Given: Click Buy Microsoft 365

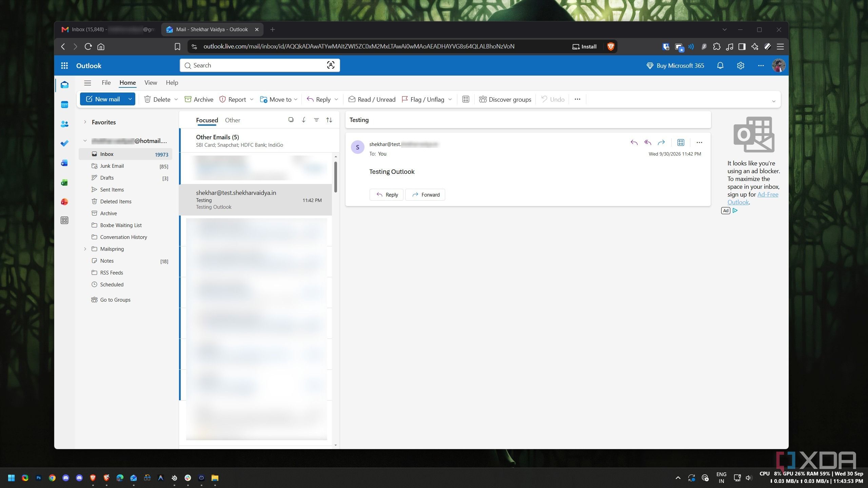Looking at the screenshot, I should (675, 66).
